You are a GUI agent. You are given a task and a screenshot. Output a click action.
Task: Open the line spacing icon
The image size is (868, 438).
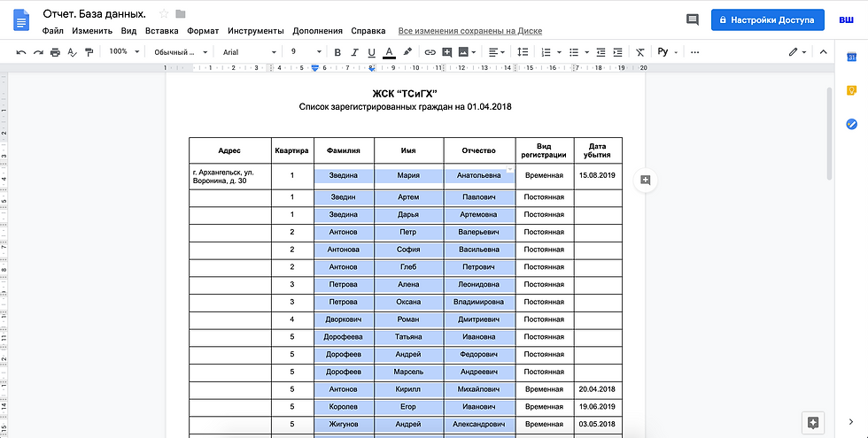coord(523,52)
